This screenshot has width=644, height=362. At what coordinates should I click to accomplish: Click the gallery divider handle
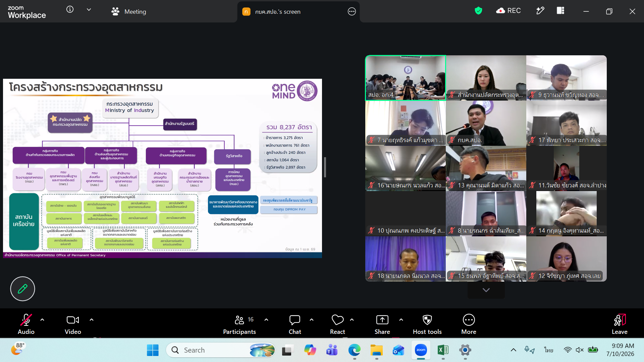(325, 167)
